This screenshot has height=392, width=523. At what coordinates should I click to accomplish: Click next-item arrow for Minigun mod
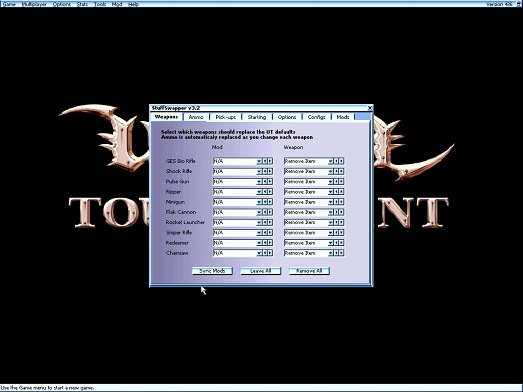pyautogui.click(x=270, y=202)
